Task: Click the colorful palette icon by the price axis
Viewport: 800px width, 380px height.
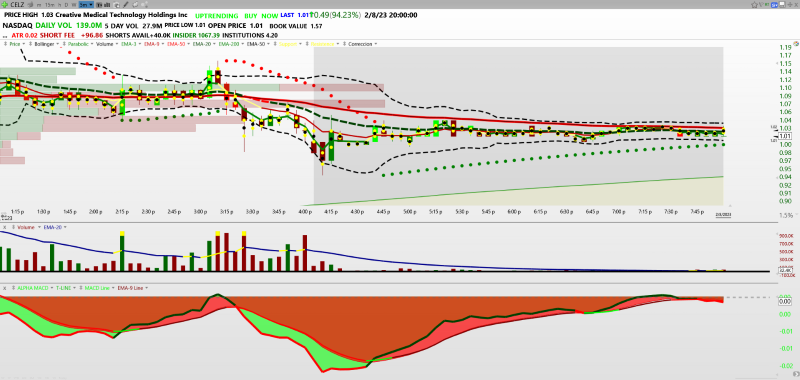Action: pos(795,45)
